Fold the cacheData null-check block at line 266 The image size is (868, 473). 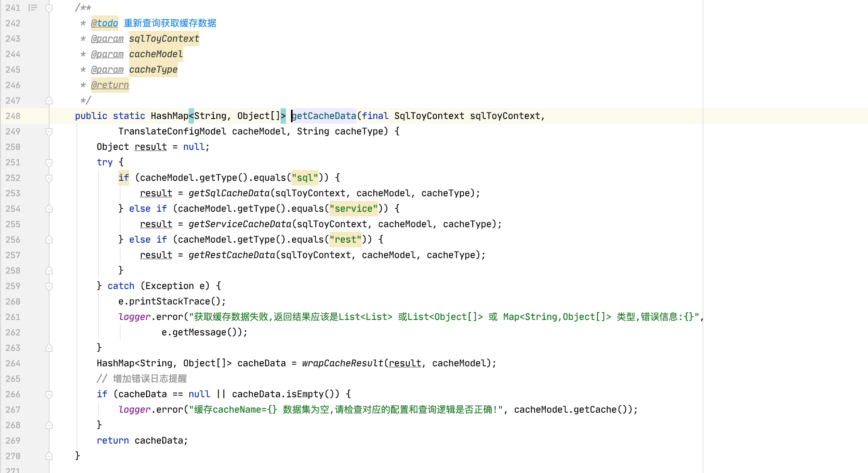tap(49, 395)
